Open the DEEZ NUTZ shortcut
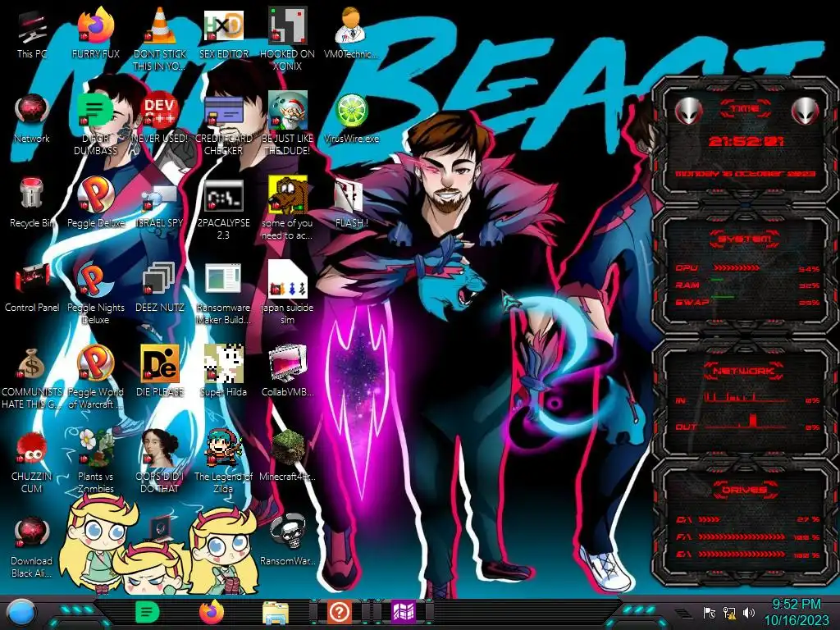 [160, 288]
